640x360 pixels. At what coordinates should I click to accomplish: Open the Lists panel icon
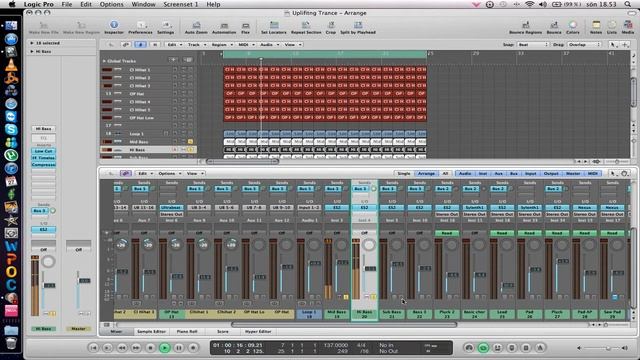pyautogui.click(x=612, y=27)
